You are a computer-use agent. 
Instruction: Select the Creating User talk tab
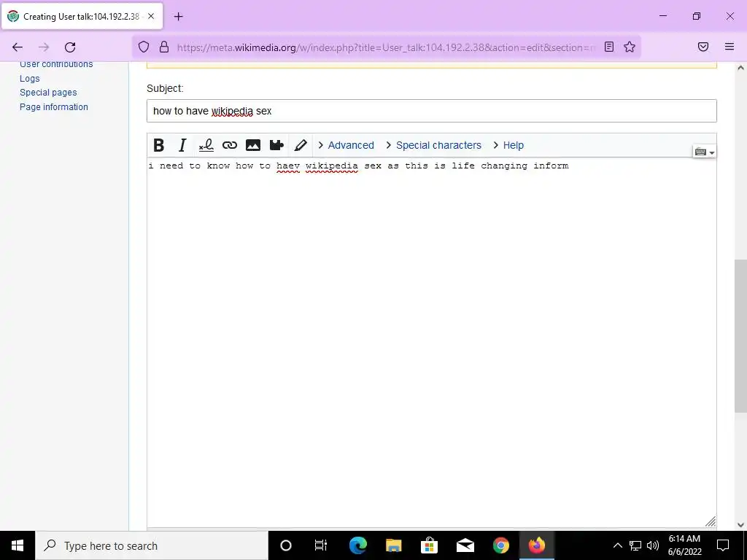pyautogui.click(x=82, y=16)
